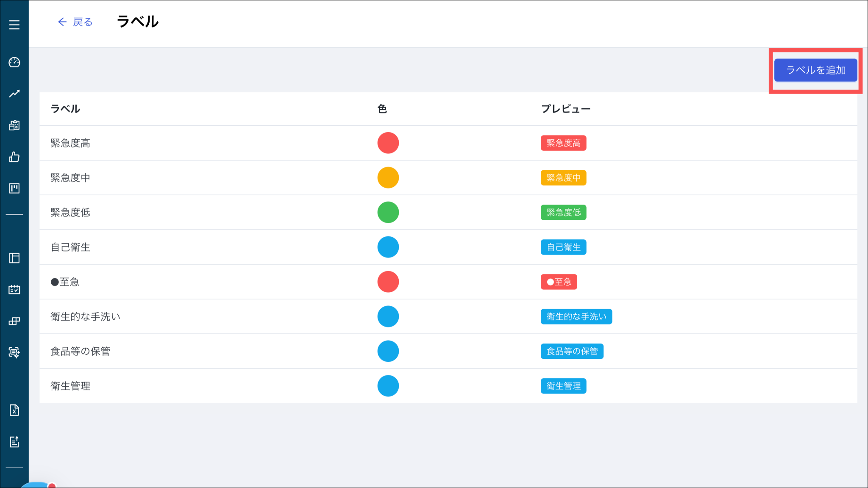Click the 衛生的な手洗い preview tag

[x=576, y=316]
